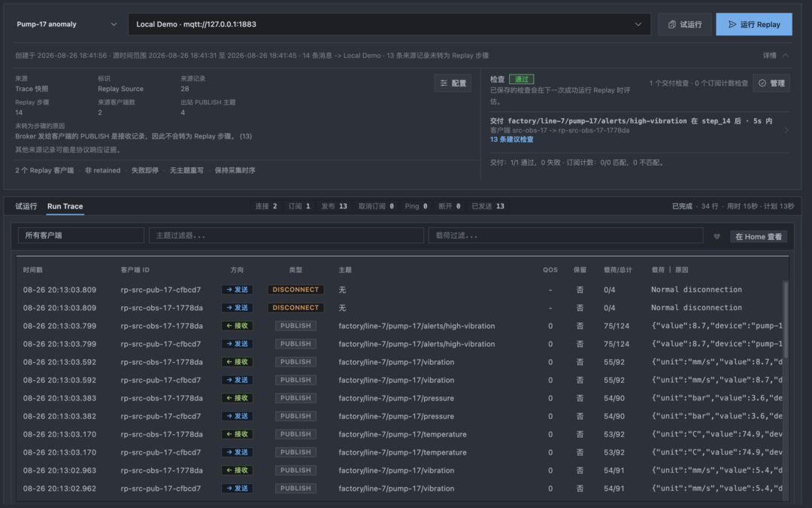
Task: Click the 载荷/总计 column header
Action: (x=618, y=270)
